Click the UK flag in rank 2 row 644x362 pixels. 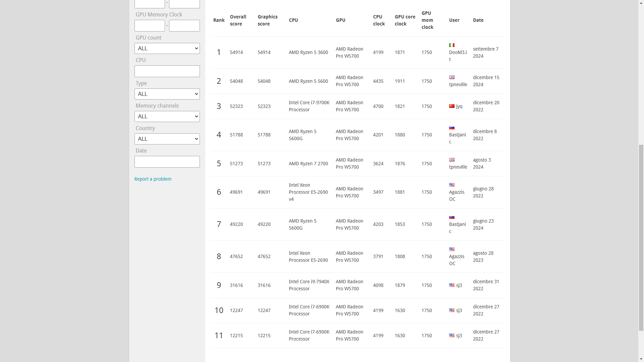click(x=452, y=77)
